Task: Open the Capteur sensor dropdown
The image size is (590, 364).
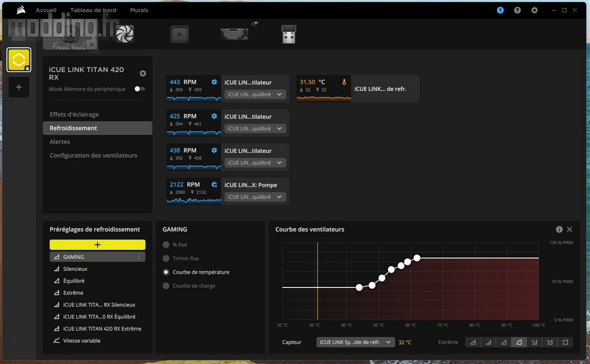Action: point(355,342)
